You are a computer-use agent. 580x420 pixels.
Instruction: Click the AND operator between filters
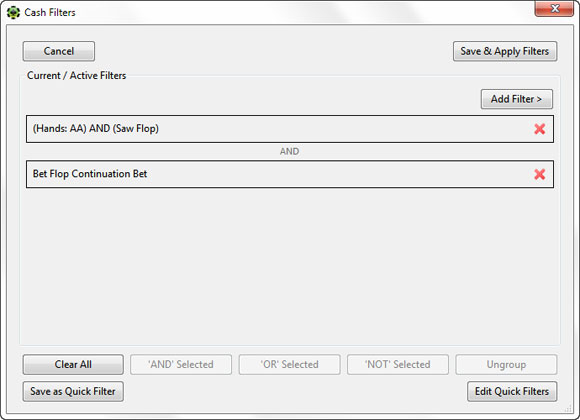(x=289, y=151)
